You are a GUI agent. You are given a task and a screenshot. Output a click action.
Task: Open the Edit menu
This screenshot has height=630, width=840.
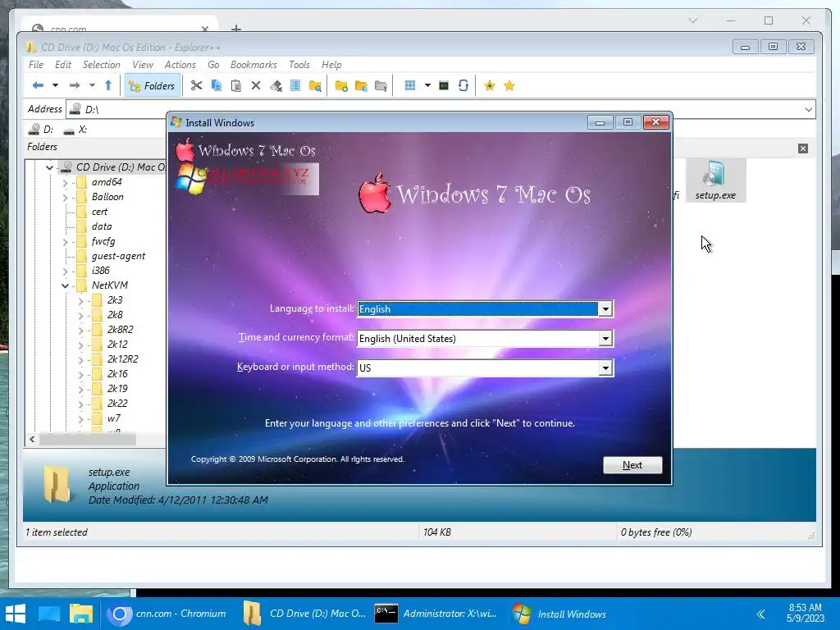tap(62, 65)
